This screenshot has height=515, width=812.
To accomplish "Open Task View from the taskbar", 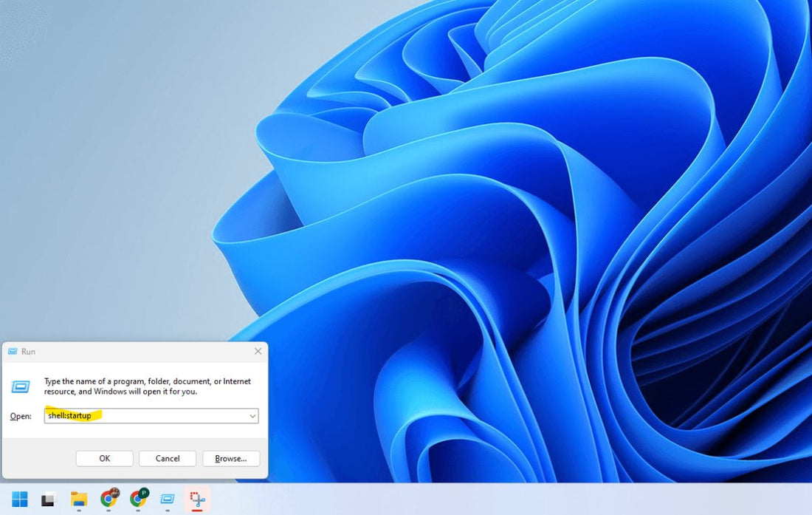I will [48, 500].
